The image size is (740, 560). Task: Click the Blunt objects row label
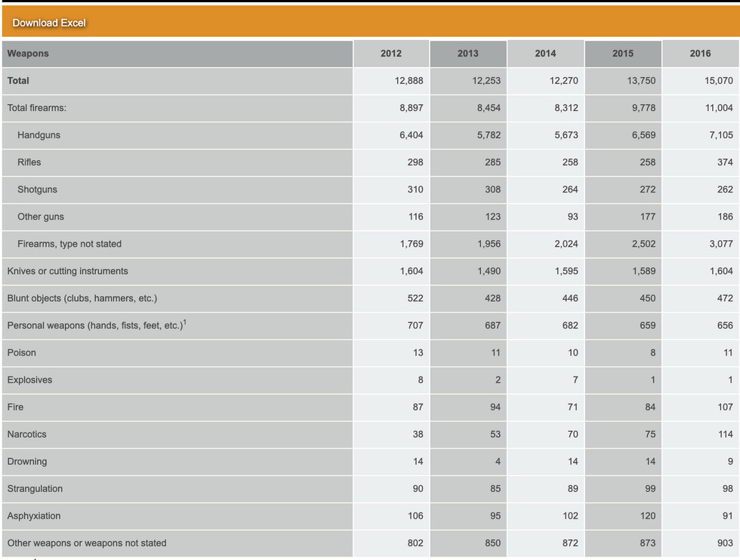click(x=82, y=299)
